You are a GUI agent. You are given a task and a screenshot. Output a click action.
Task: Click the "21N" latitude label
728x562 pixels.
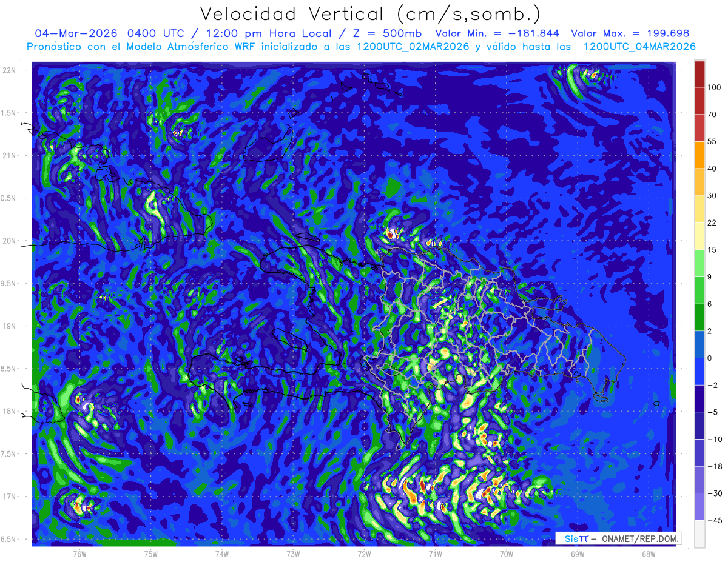(10, 155)
